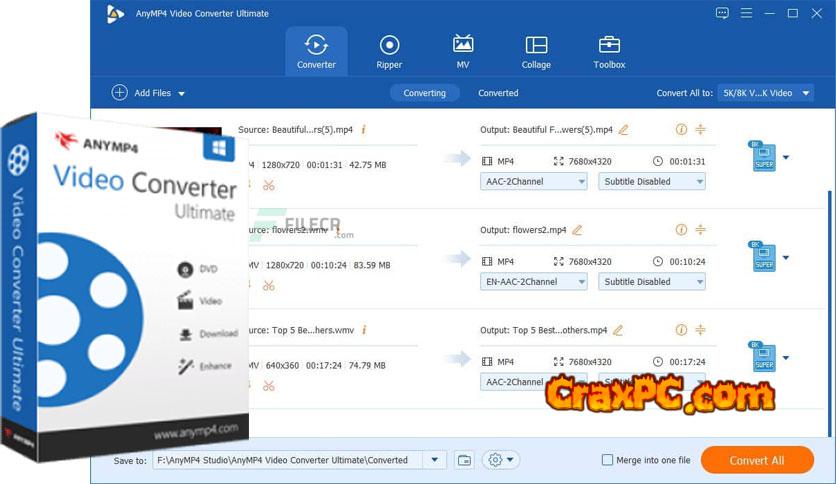Click the Add Files button
836x484 pixels.
pyautogui.click(x=148, y=93)
